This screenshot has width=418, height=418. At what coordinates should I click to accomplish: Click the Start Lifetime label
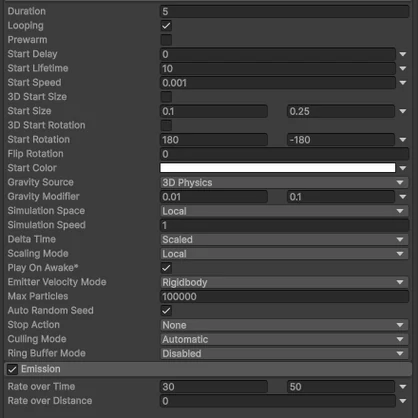click(38, 68)
